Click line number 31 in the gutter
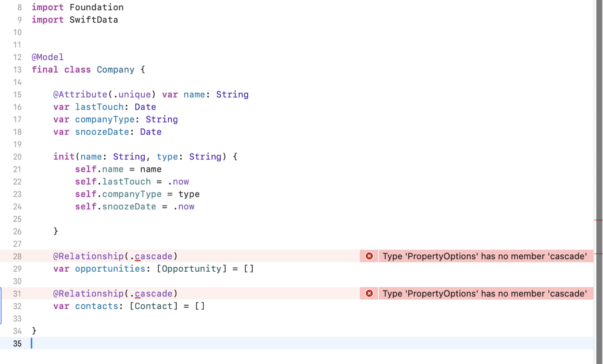603x364 pixels. (17, 294)
